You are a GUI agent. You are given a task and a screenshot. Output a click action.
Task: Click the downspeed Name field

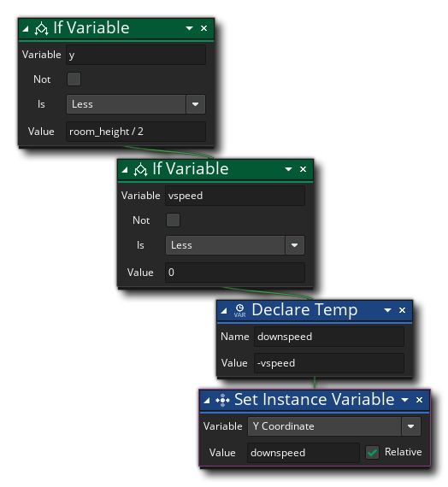[329, 337]
